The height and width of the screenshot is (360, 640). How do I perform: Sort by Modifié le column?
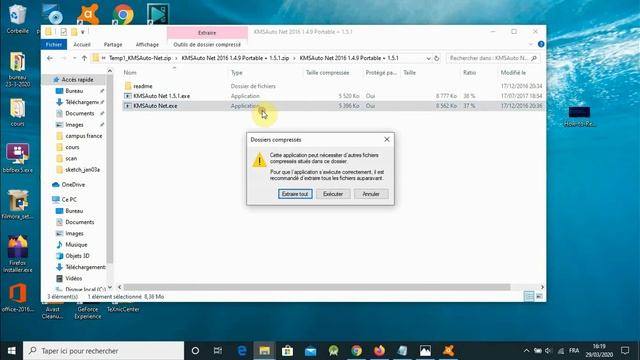[x=513, y=73]
